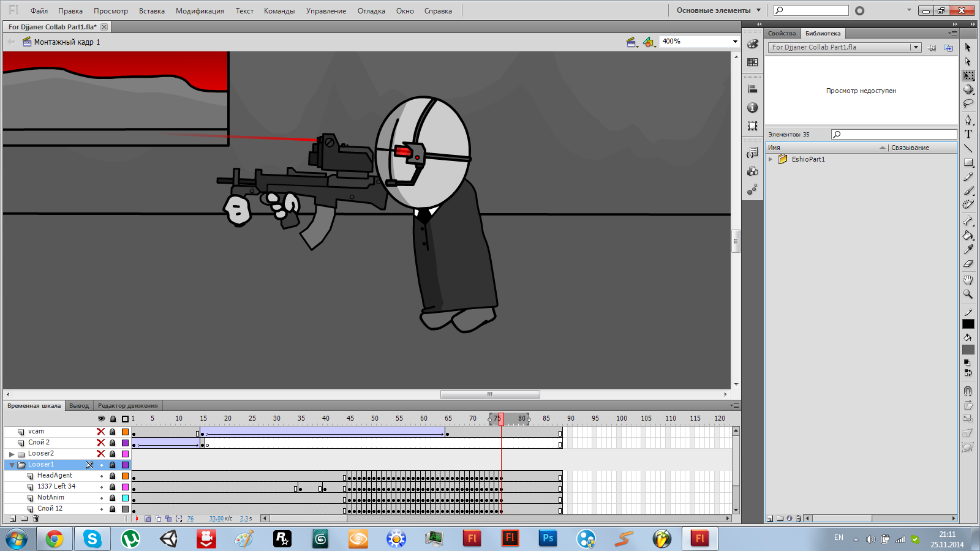
Task: Click the fill color swatch
Action: (968, 350)
